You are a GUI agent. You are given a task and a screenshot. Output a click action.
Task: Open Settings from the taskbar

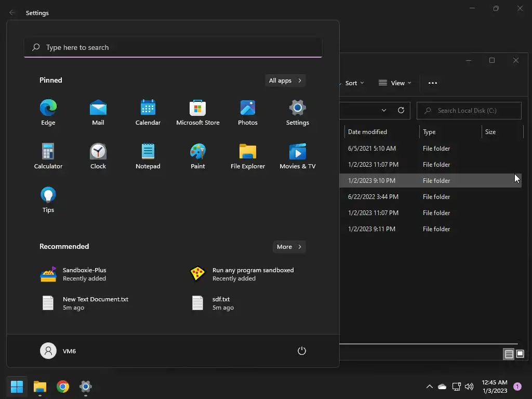pos(86,387)
